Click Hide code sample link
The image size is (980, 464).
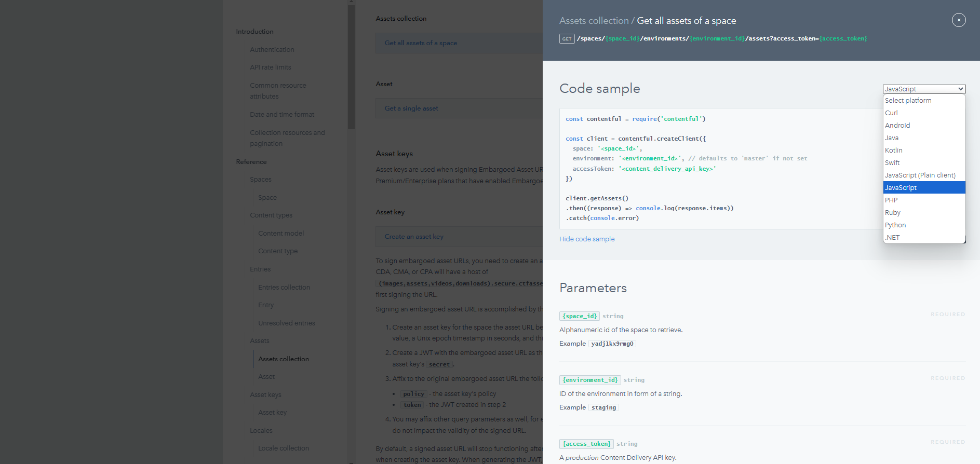[587, 239]
